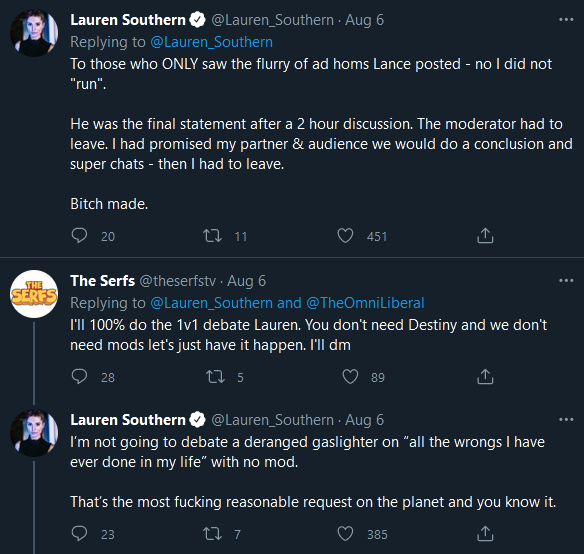This screenshot has height=554, width=584.
Task: Like The Serfs tweet with 89 likes
Action: click(x=350, y=377)
